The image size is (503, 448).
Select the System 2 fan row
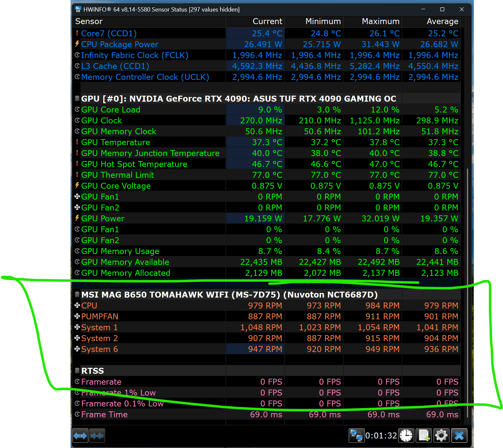pyautogui.click(x=267, y=338)
